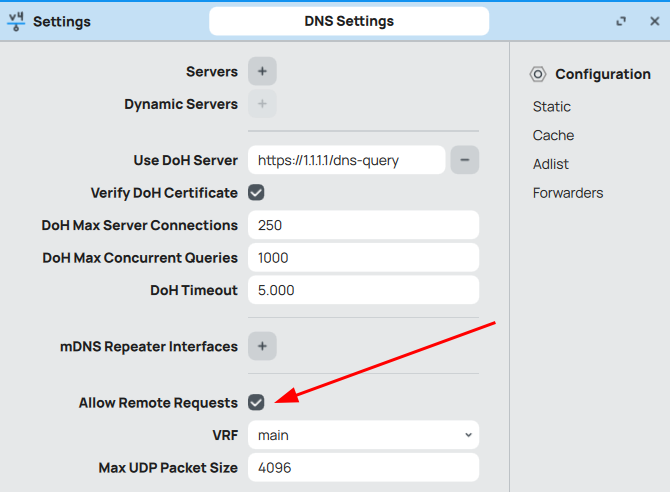Close the DNS Settings window
Image resolution: width=670 pixels, height=492 pixels.
pos(654,21)
